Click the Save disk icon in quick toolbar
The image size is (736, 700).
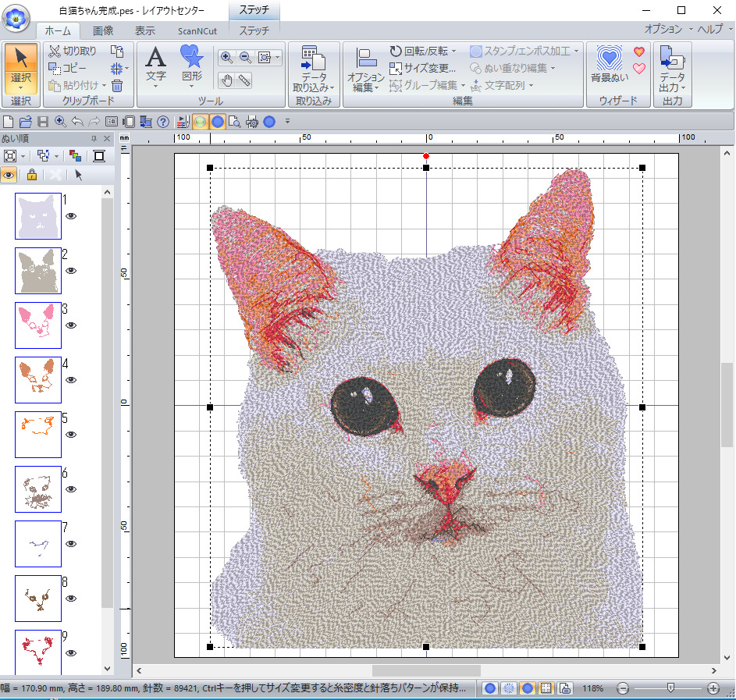pyautogui.click(x=43, y=122)
